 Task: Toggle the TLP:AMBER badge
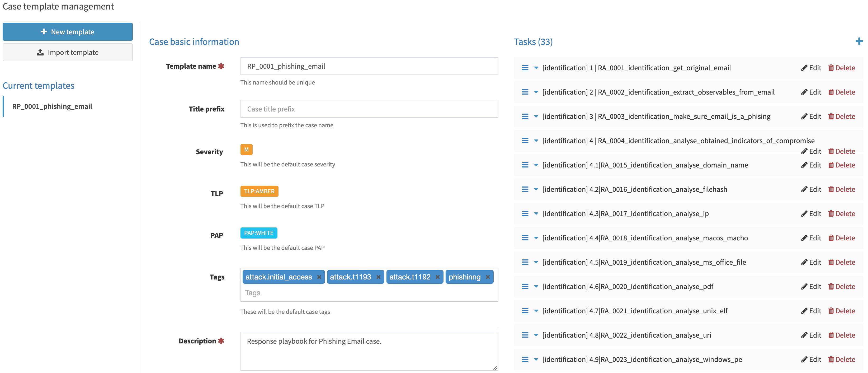click(259, 191)
